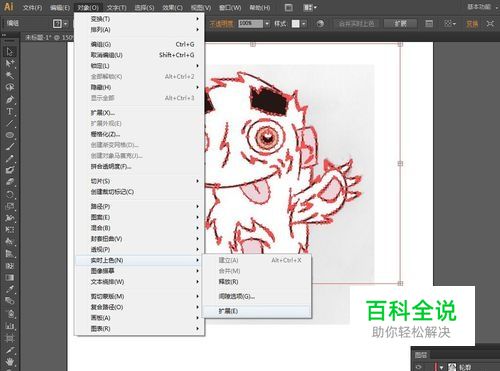
Task: Open the 帮助(H) menu
Action: pos(260,7)
